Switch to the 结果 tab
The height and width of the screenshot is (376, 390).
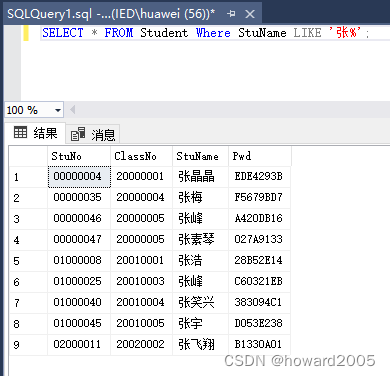coord(36,133)
